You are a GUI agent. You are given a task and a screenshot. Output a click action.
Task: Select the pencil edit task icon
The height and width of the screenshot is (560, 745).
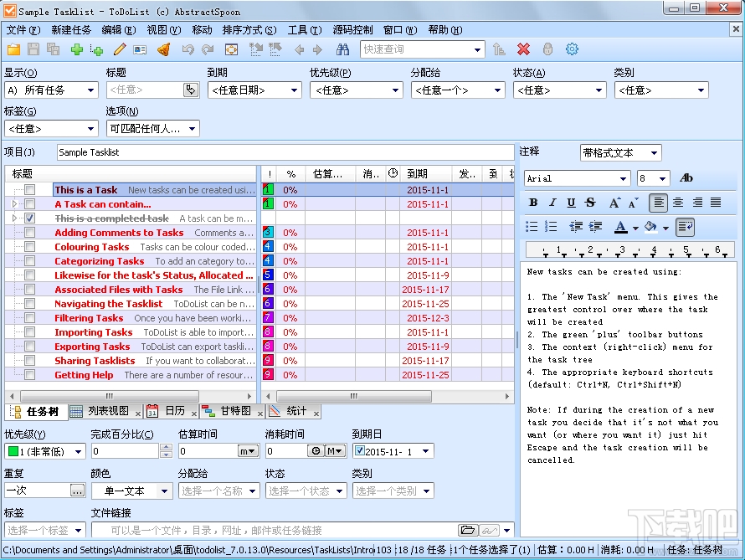(x=120, y=49)
